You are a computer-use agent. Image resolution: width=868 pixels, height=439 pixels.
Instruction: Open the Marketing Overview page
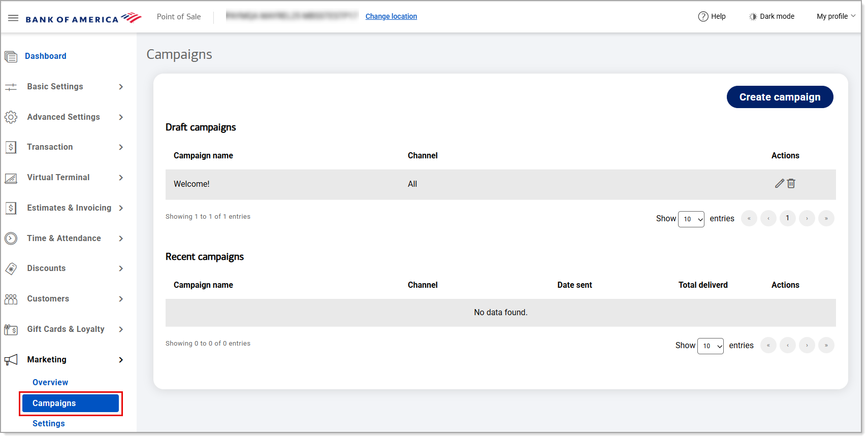(50, 383)
